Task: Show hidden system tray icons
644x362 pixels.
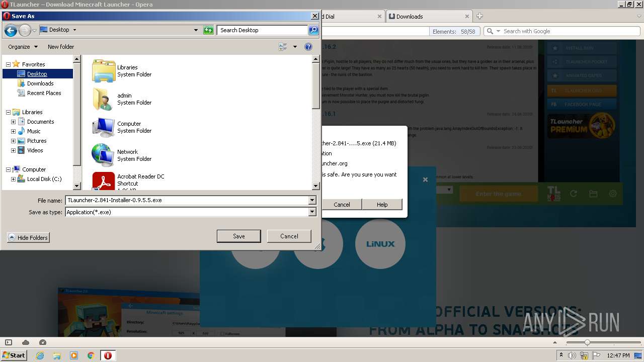Action: [x=561, y=355]
